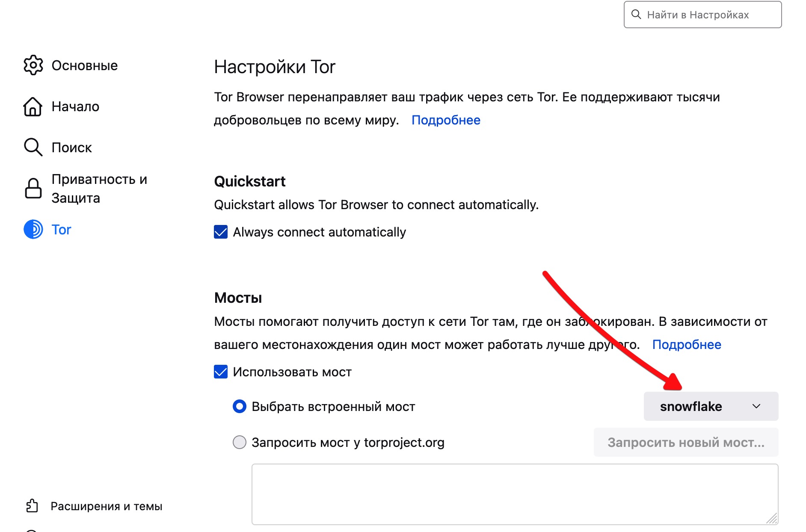The image size is (806, 532).
Task: Uncheck the Использовать мост checkbox
Action: 221,372
